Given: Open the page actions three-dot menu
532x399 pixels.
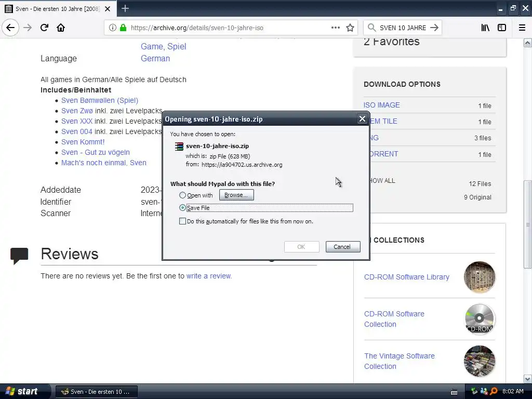Looking at the screenshot, I should pos(336,28).
